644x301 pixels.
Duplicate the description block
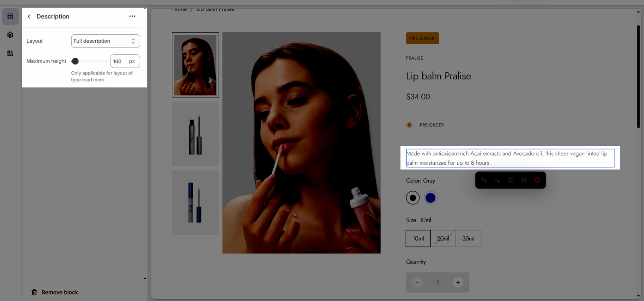click(510, 180)
